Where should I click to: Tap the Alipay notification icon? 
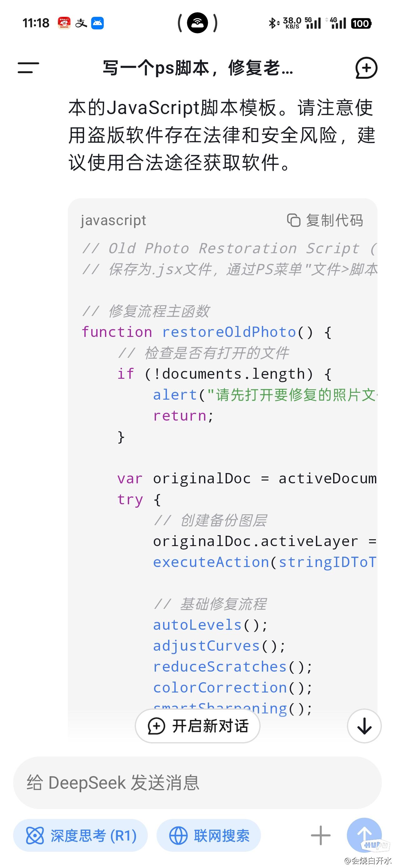pos(81,23)
